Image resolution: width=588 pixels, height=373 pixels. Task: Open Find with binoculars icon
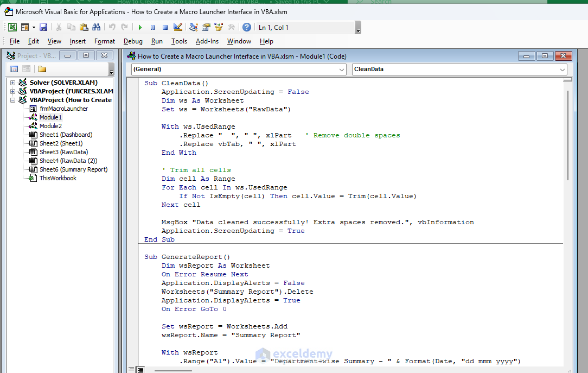coord(97,27)
